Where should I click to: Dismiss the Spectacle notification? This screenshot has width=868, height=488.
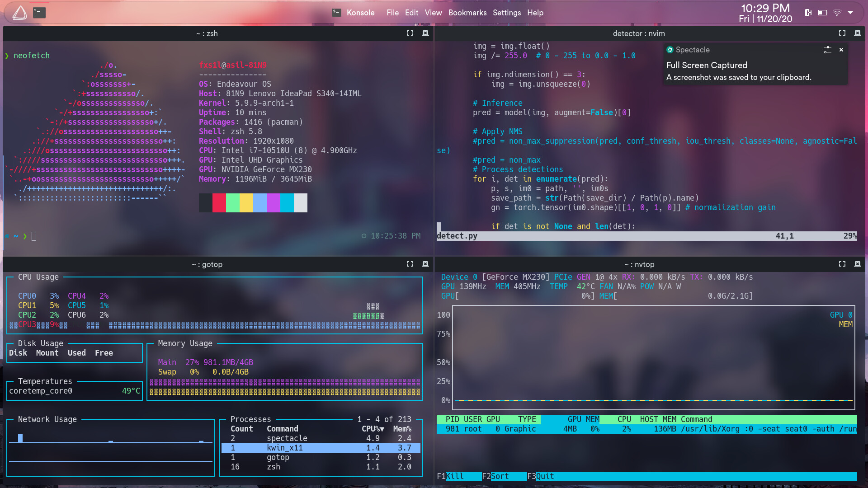pyautogui.click(x=841, y=50)
